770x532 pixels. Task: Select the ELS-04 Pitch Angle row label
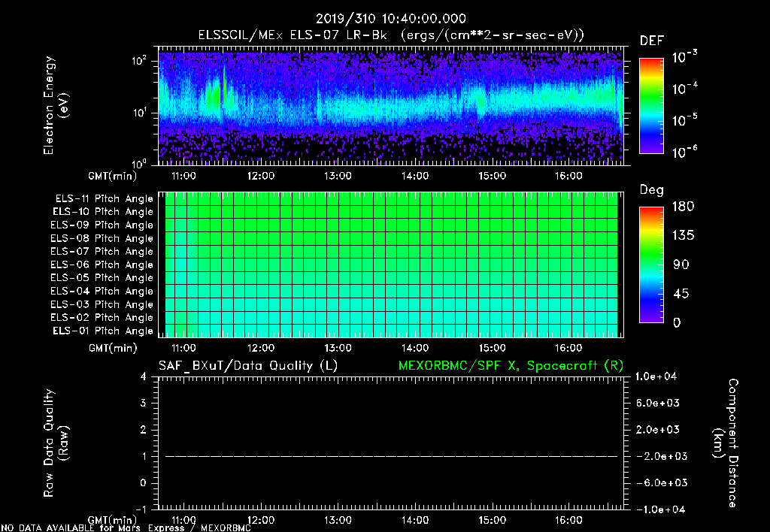click(102, 291)
